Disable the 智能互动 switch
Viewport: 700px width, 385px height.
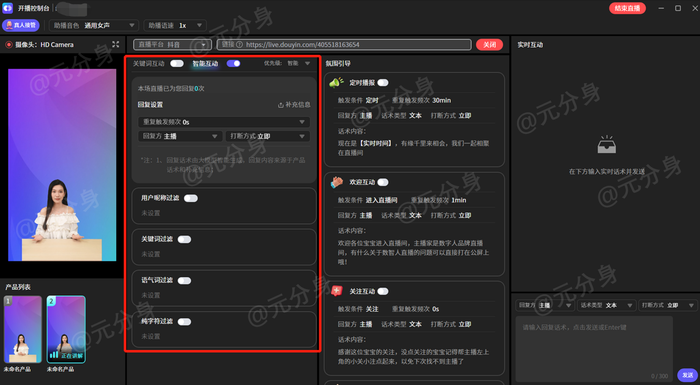233,63
